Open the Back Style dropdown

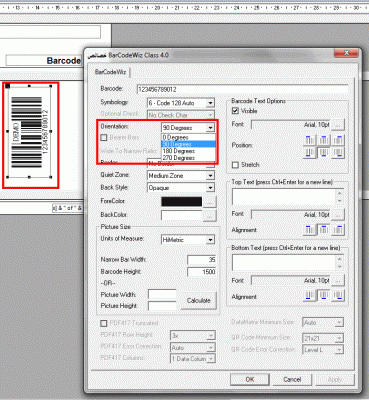pyautogui.click(x=210, y=188)
